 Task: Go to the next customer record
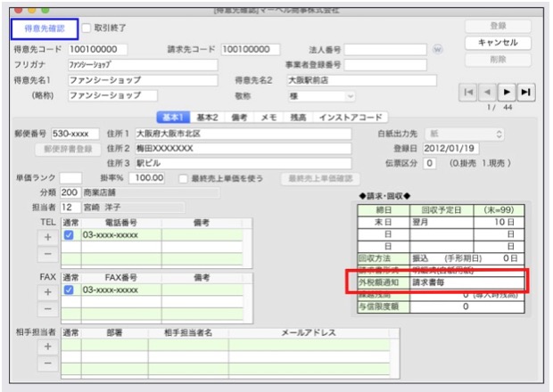point(507,92)
